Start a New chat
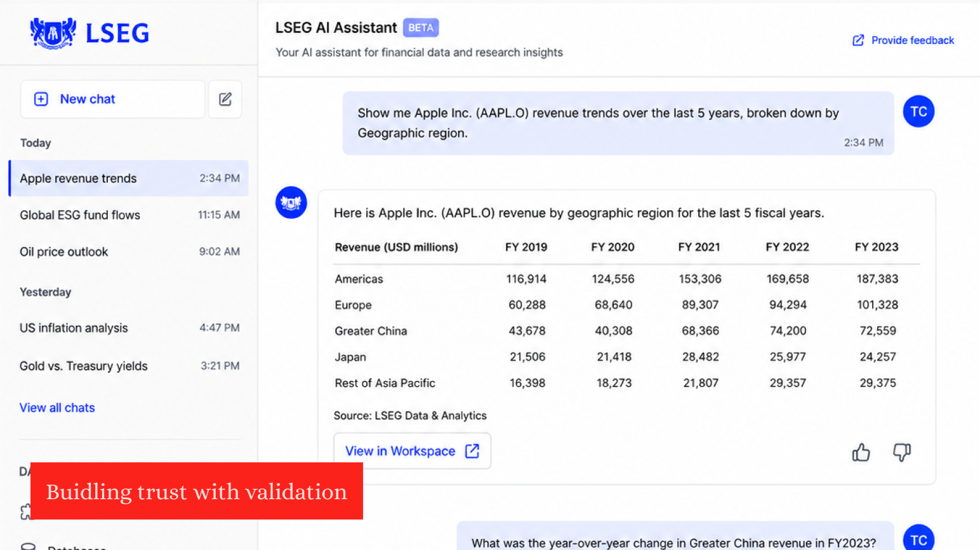This screenshot has height=550, width=980. 112,99
